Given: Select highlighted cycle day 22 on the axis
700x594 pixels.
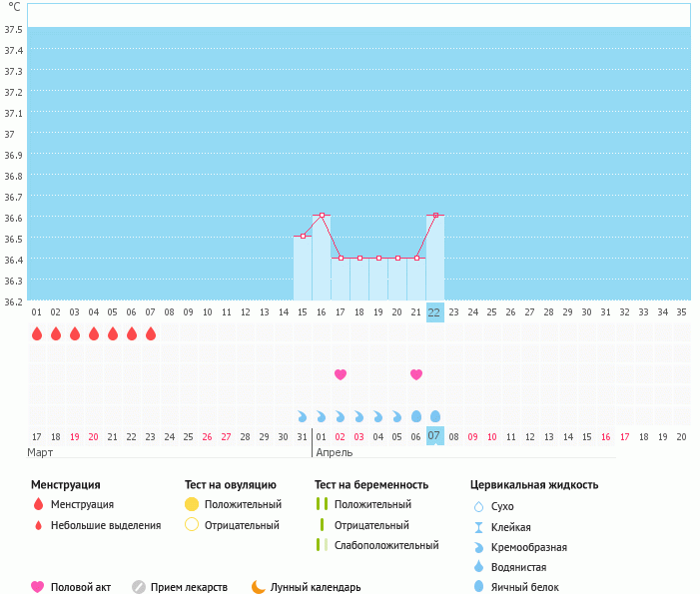Looking at the screenshot, I should point(435,312).
